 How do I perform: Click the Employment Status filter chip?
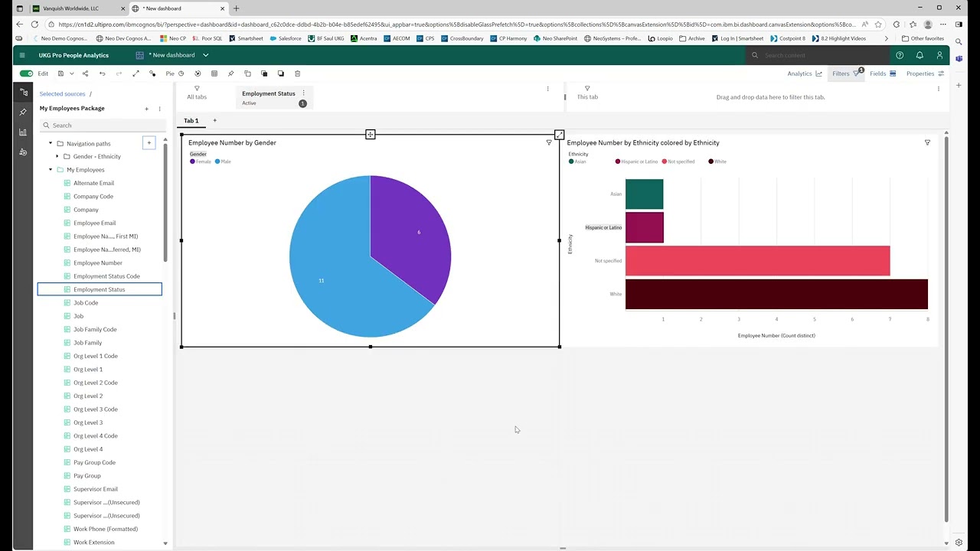tap(274, 98)
